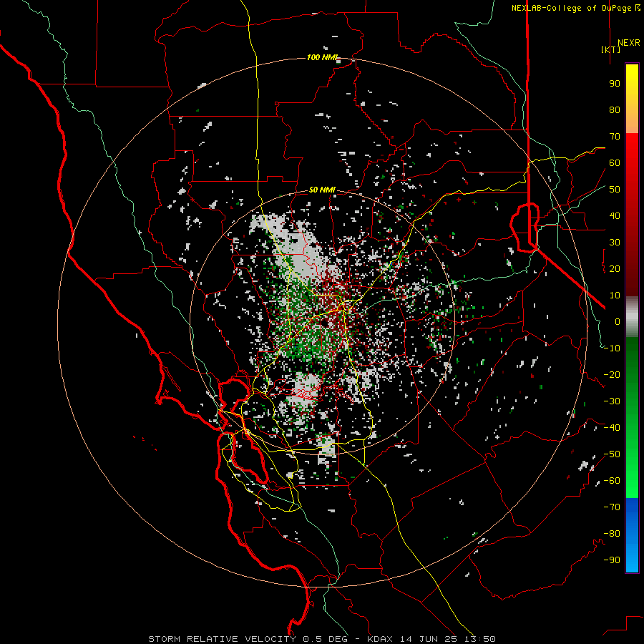644x644 pixels.
Task: Click the -20 value on the velocity scale
Action: click(x=612, y=375)
